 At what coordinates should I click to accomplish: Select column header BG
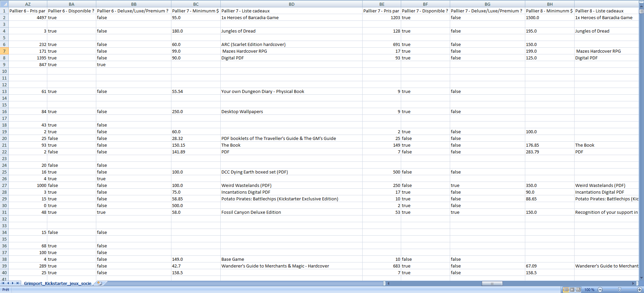[487, 4]
